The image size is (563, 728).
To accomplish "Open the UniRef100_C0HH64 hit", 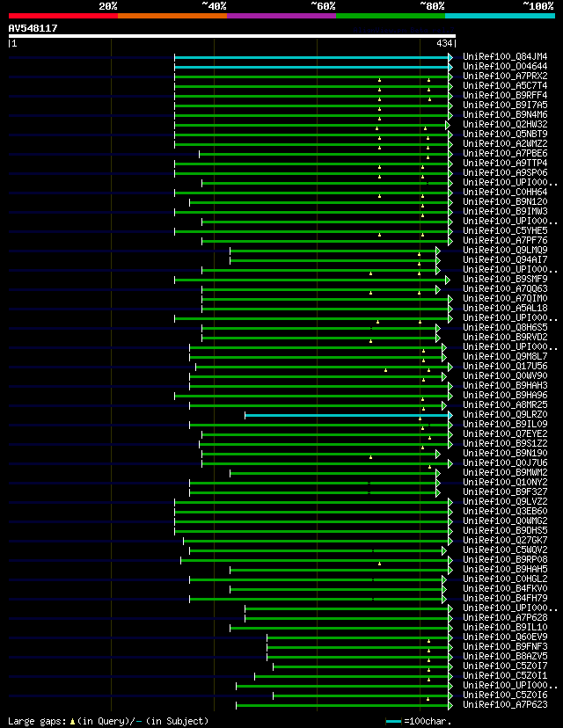I will [x=505, y=193].
